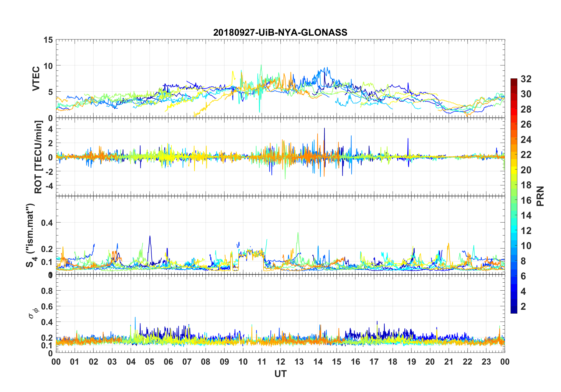Click x-axis hour tick label 08

coord(206,362)
